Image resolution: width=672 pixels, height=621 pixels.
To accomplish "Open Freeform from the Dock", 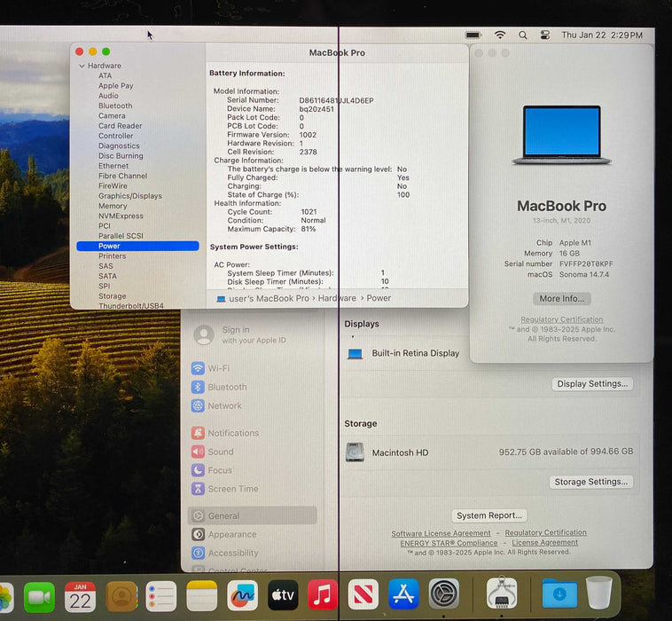I will pos(243,595).
